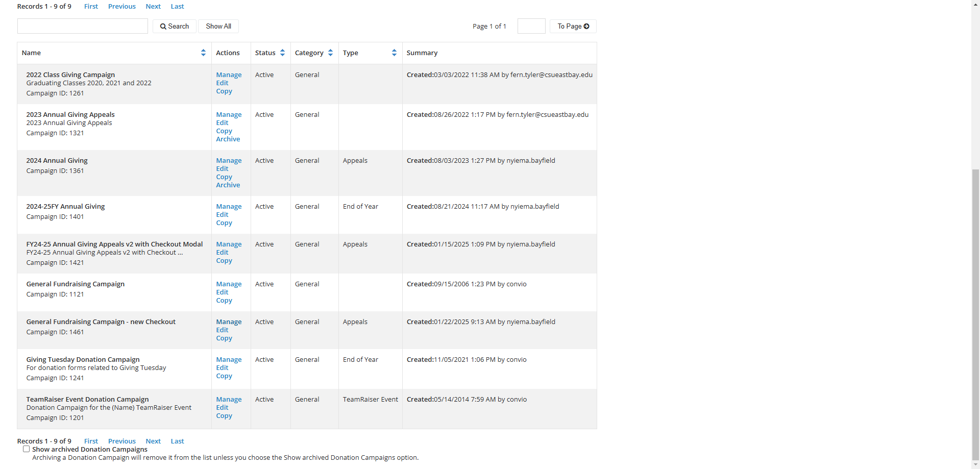Edit the 2024-25FY Annual Giving campaign

[222, 214]
